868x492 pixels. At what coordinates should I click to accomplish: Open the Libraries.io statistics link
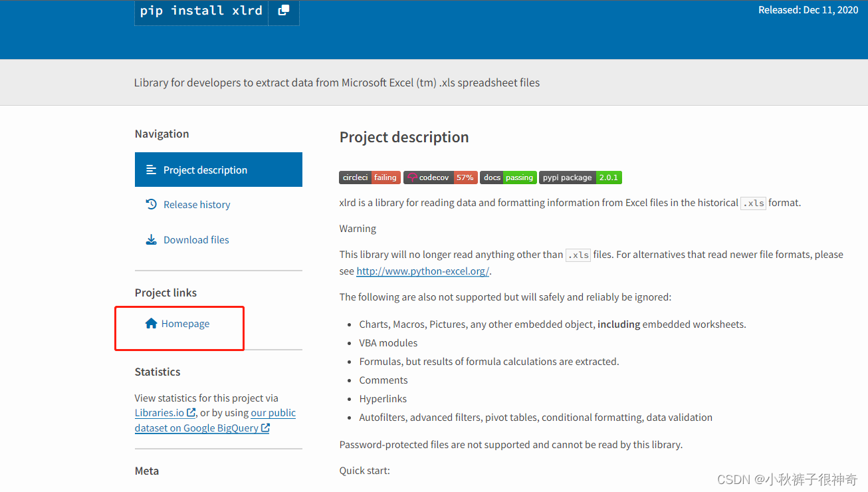pyautogui.click(x=160, y=413)
